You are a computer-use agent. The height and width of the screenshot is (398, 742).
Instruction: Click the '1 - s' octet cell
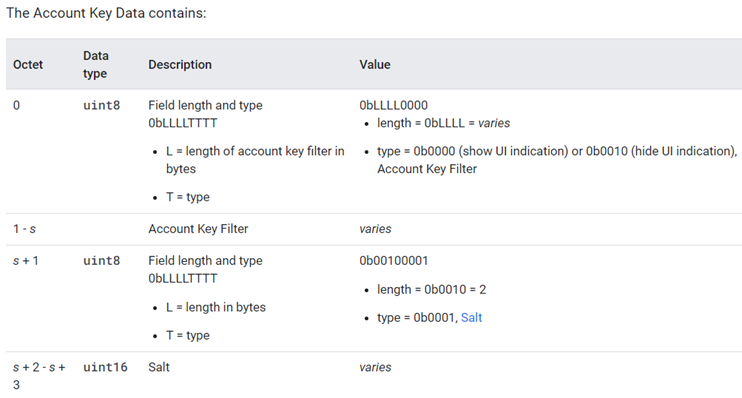(24, 229)
